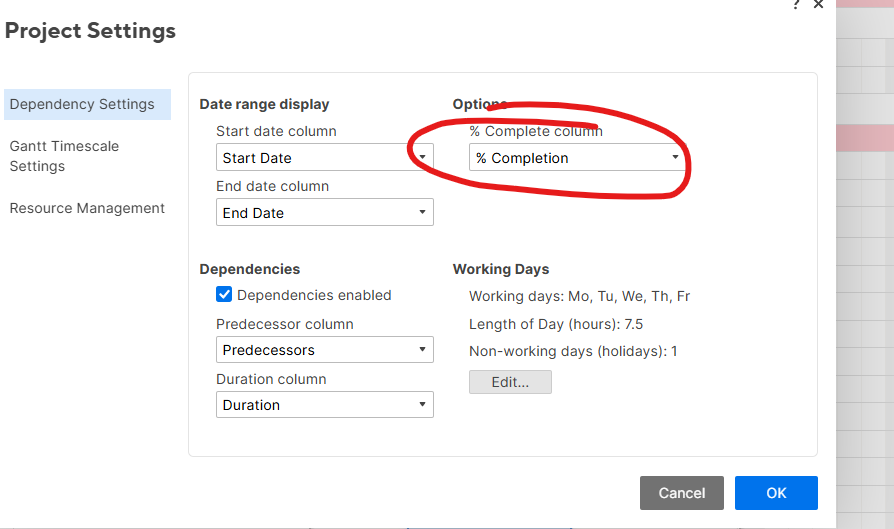Open the % Completion column dropdown
The width and height of the screenshot is (894, 529).
point(577,157)
